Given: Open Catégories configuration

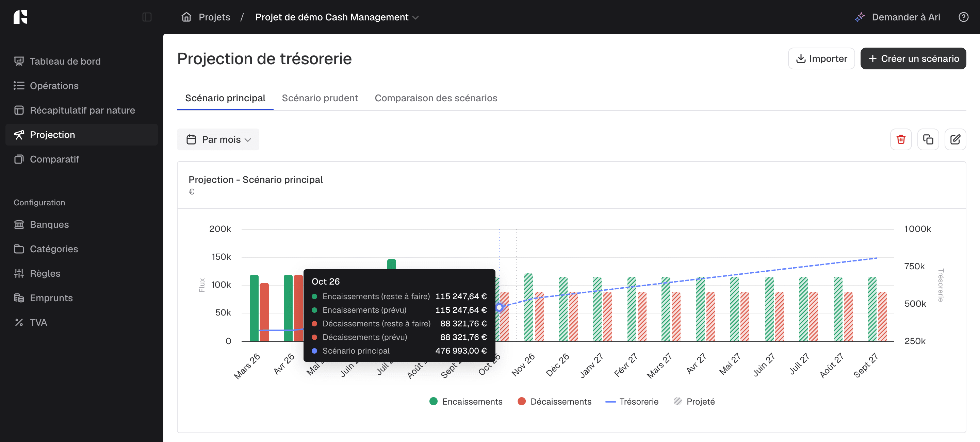Looking at the screenshot, I should click(81, 249).
